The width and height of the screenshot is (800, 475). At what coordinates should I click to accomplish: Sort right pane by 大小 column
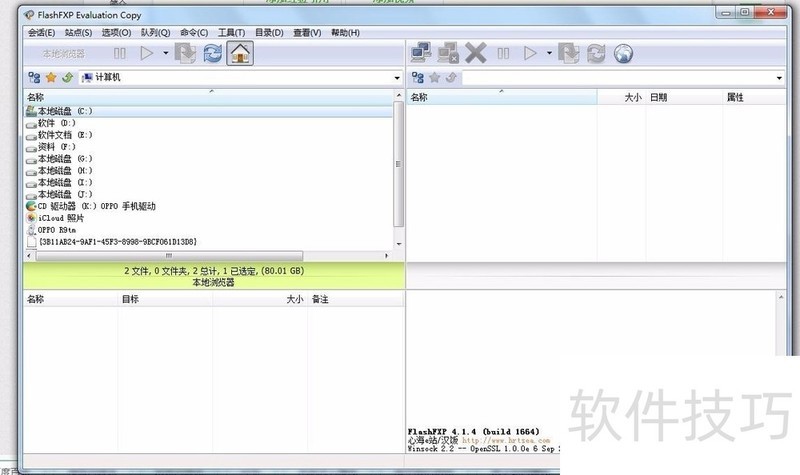click(621, 97)
